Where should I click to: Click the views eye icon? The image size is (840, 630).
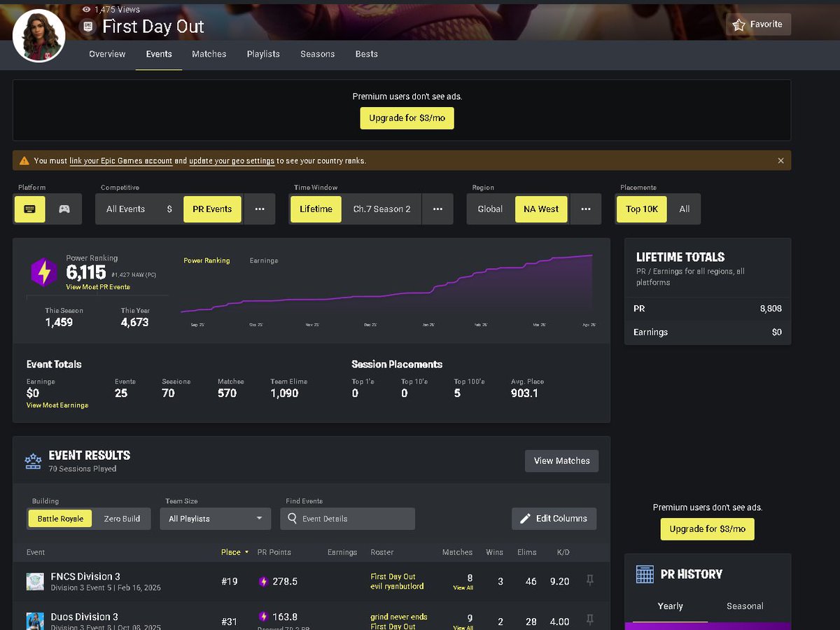pos(86,10)
